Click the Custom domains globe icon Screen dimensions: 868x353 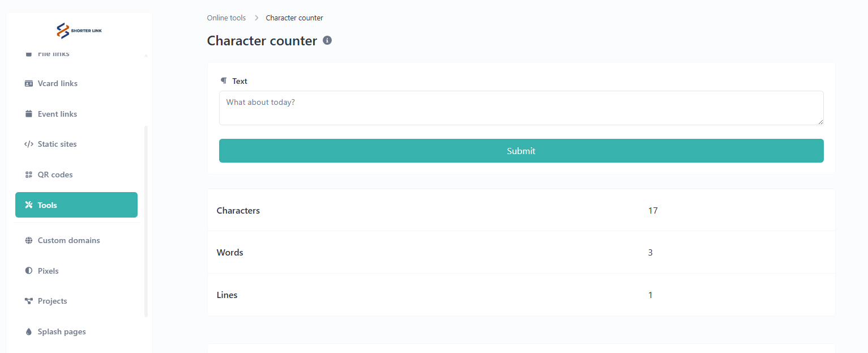click(x=29, y=240)
